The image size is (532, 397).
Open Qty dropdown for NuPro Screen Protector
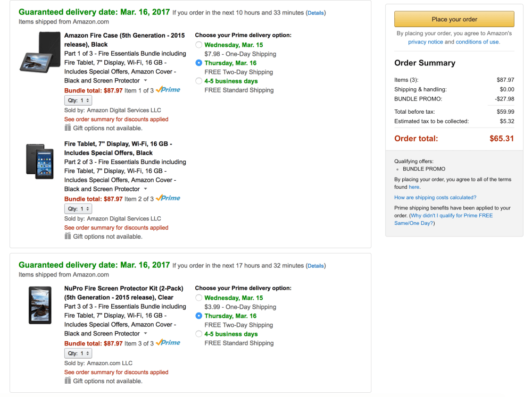78,353
